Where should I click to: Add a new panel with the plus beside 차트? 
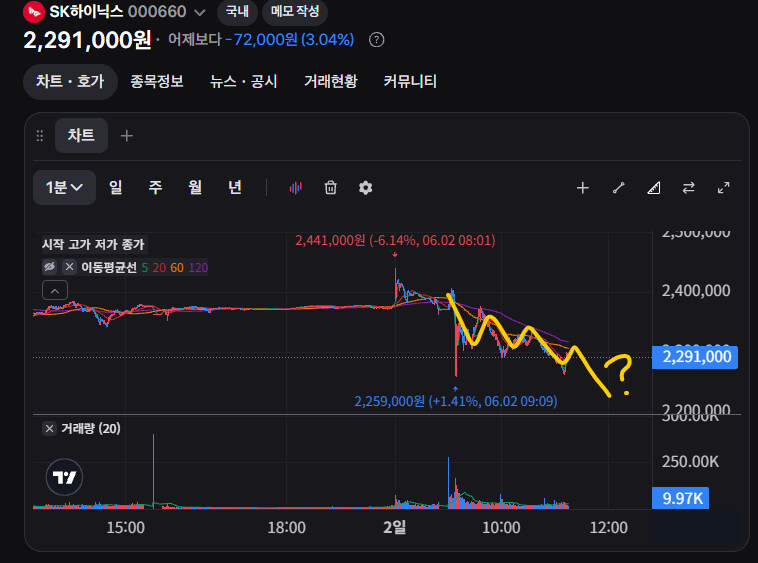click(x=127, y=136)
